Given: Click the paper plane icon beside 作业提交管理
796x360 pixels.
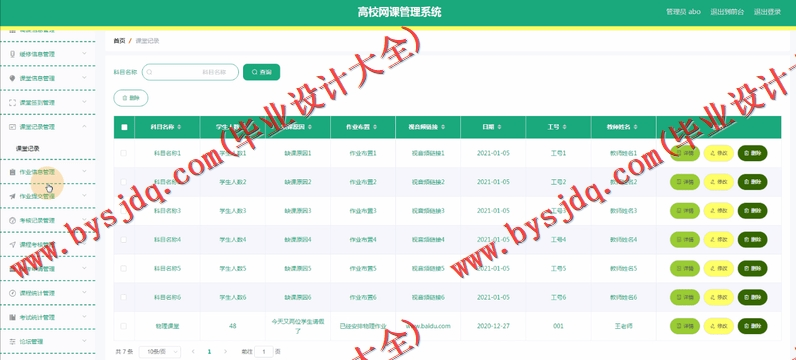Looking at the screenshot, I should (13, 196).
